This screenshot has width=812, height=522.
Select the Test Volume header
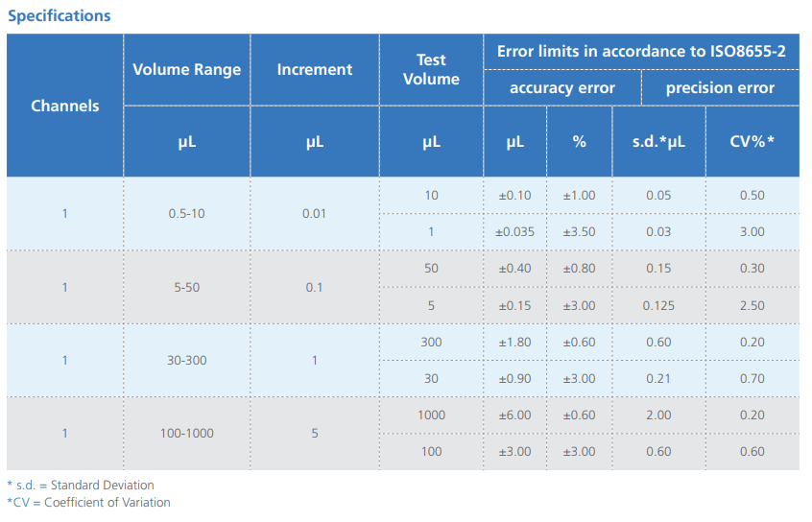coord(431,69)
